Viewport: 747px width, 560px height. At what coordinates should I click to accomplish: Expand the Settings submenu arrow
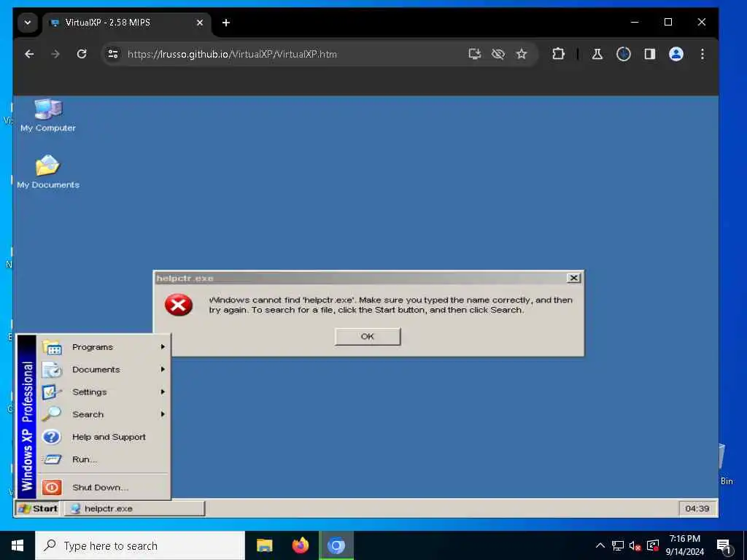tap(163, 392)
